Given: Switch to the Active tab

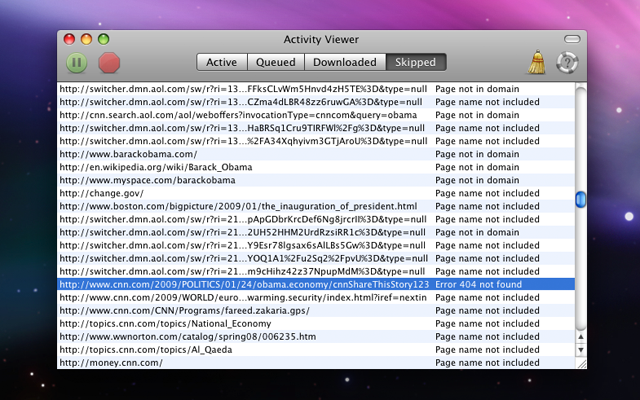Looking at the screenshot, I should click(221, 62).
